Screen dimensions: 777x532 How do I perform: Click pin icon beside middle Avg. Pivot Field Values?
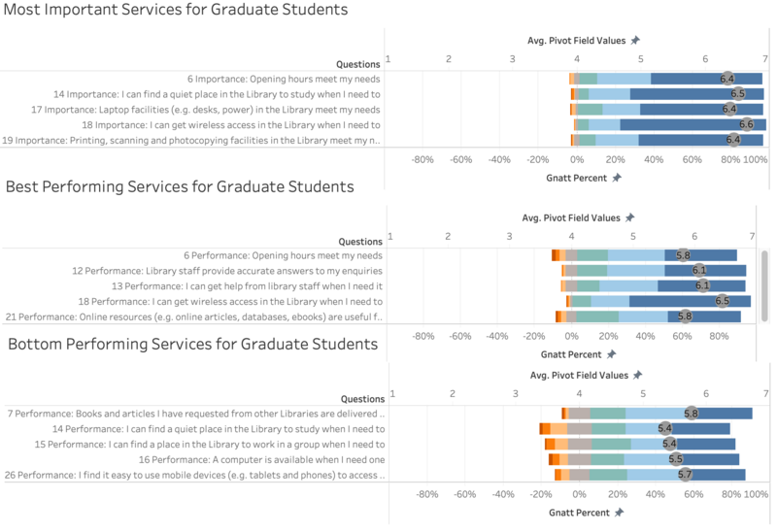click(x=629, y=218)
